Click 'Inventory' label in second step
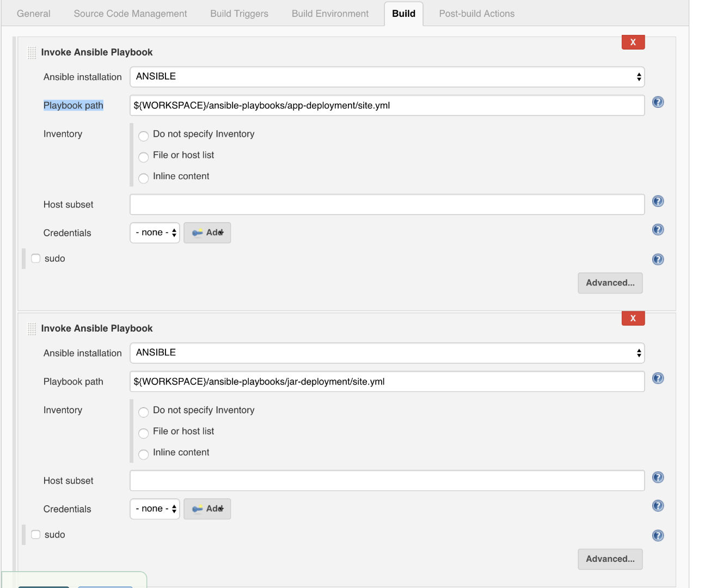The width and height of the screenshot is (704, 588). coord(63,410)
